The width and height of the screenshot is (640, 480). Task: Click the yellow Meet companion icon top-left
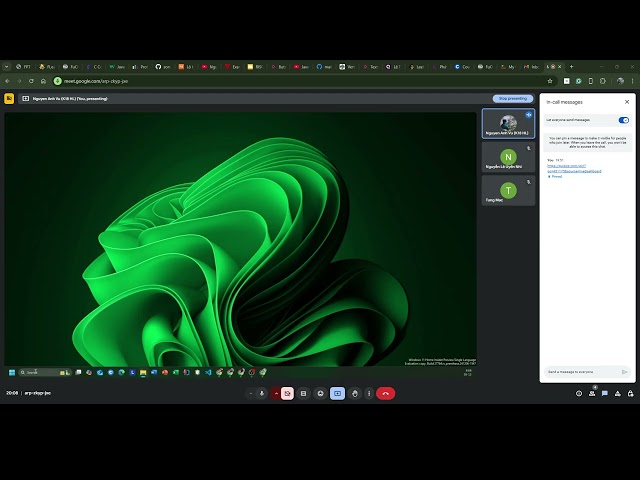tap(9, 98)
